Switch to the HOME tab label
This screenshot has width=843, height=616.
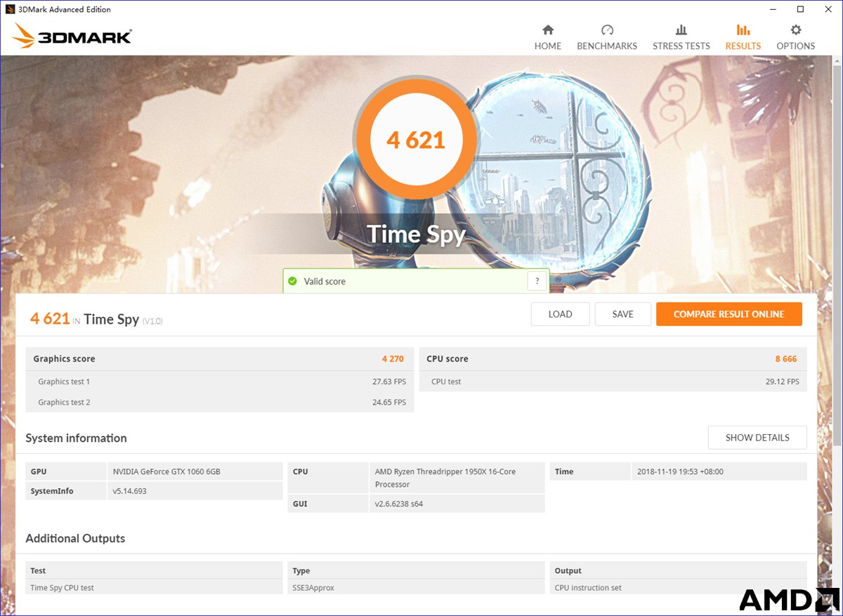(548, 46)
